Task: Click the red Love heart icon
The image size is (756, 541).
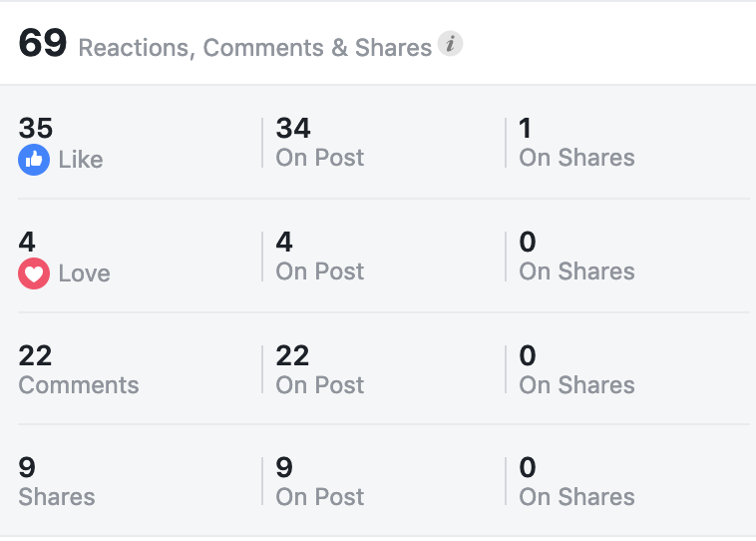Action: [34, 273]
